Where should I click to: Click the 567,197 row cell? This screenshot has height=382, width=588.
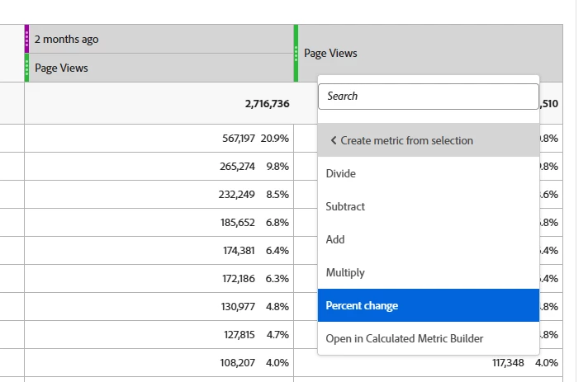pos(159,138)
